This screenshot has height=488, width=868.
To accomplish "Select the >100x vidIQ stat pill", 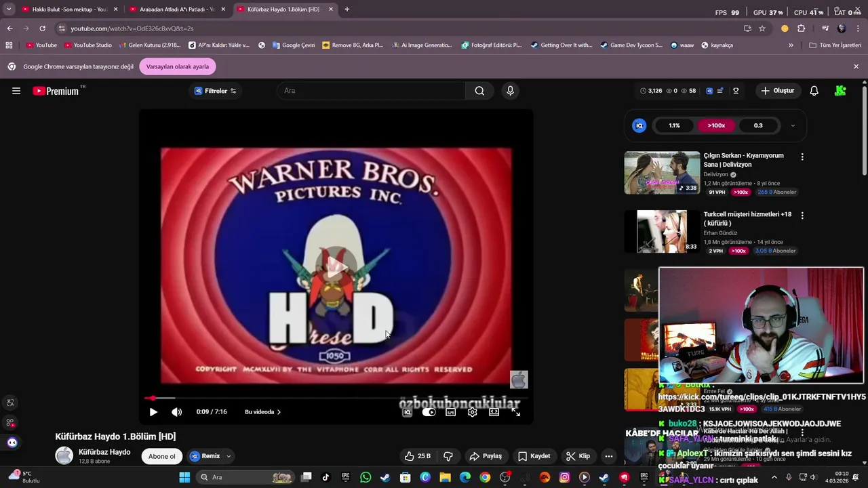I will click(x=716, y=125).
